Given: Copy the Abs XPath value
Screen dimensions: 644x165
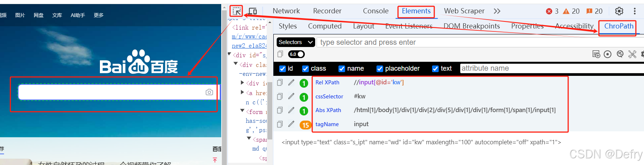Looking at the screenshot, I should tap(280, 110).
